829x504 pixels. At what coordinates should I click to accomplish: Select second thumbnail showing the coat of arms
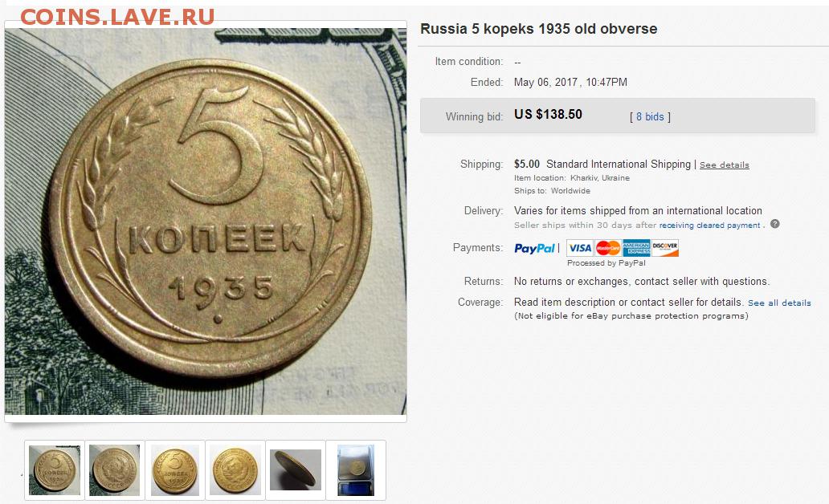tap(115, 470)
